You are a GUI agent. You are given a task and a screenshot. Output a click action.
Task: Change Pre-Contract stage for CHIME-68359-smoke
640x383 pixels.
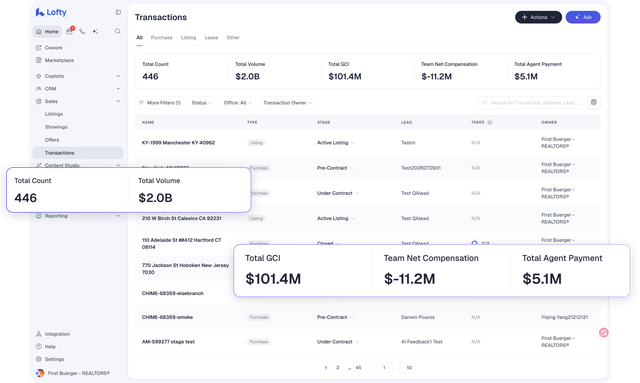(336, 317)
